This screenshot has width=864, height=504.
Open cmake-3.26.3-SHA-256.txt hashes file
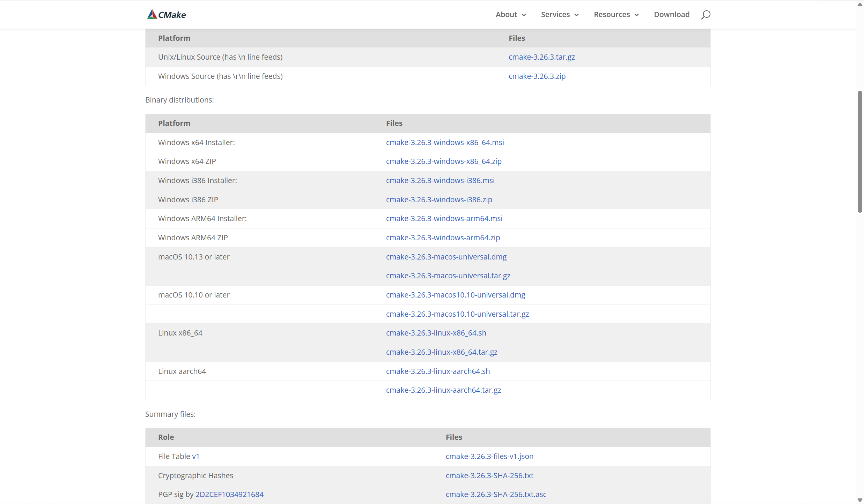(x=489, y=475)
